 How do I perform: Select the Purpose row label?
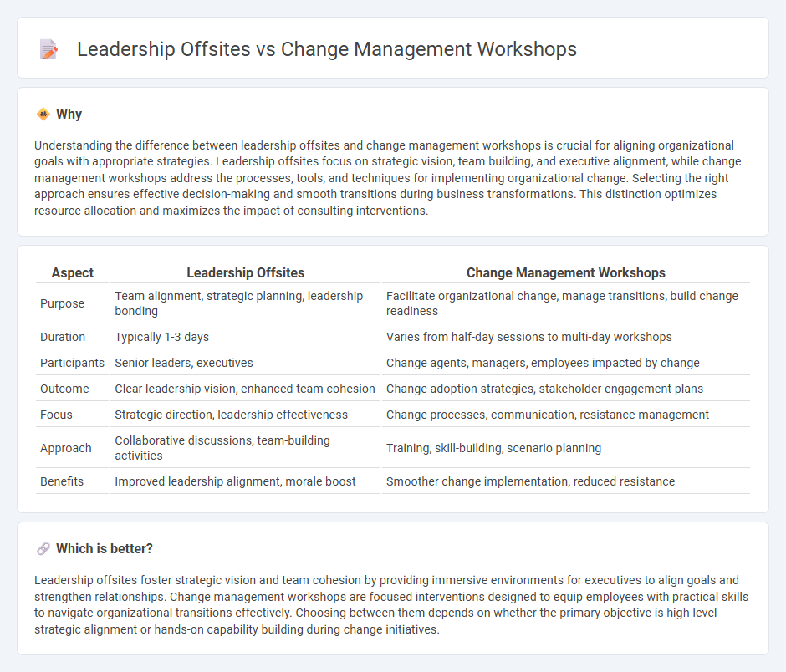pyautogui.click(x=62, y=303)
